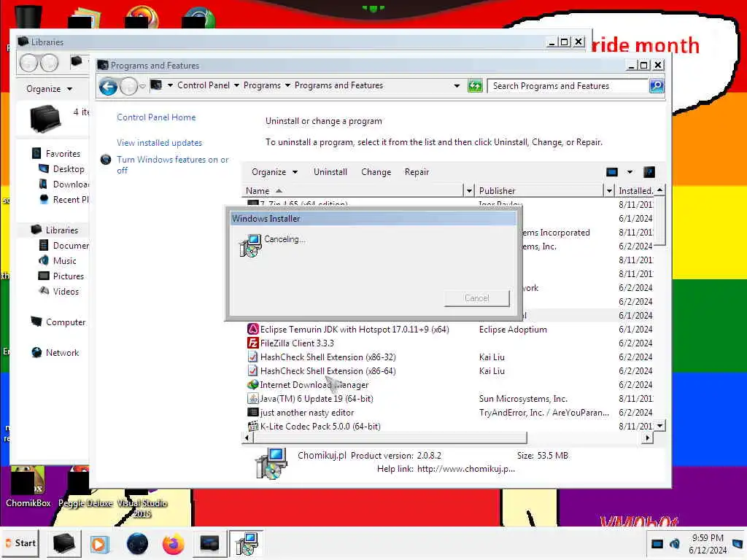The width and height of the screenshot is (747, 560).
Task: Select Desktop in Libraries Favorites
Action: pyautogui.click(x=69, y=169)
